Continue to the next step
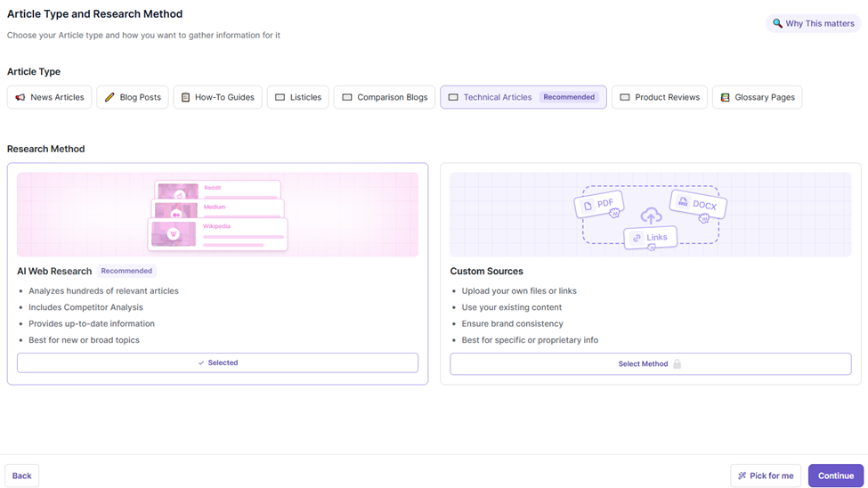 pos(836,476)
